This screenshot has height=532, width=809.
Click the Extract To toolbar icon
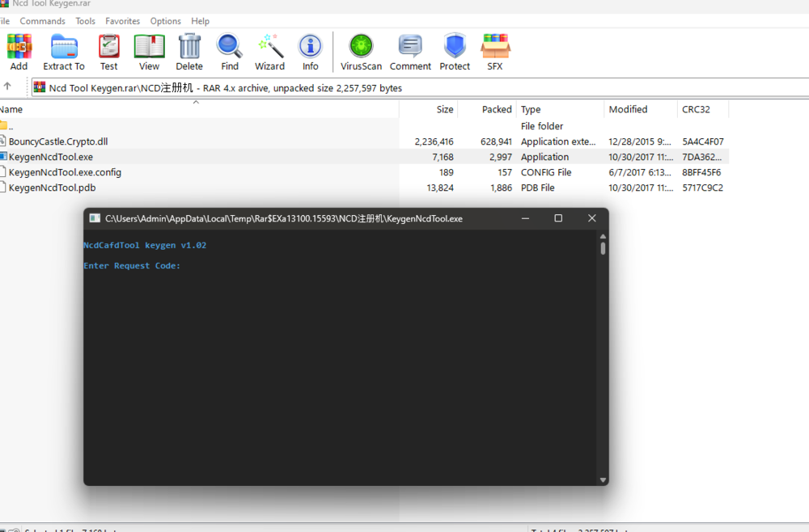pos(63,49)
